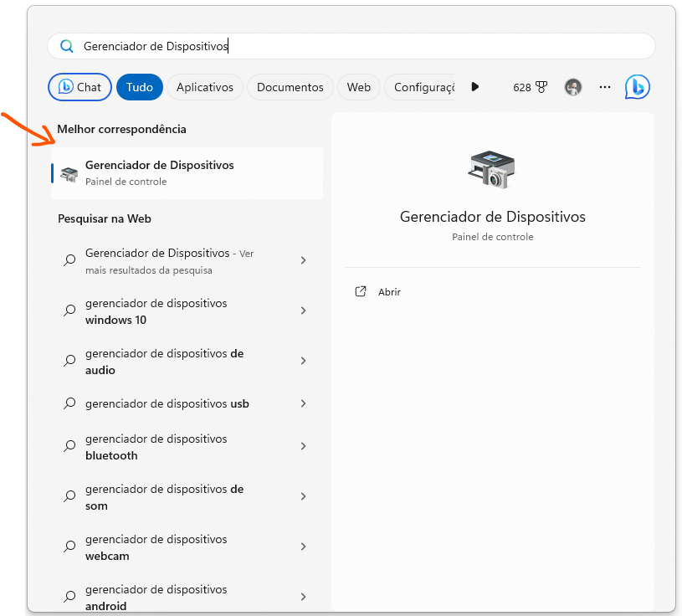Click search icon beside 'Ver mais resultados' entry
Viewport: 682px width, 616px height.
(x=69, y=260)
